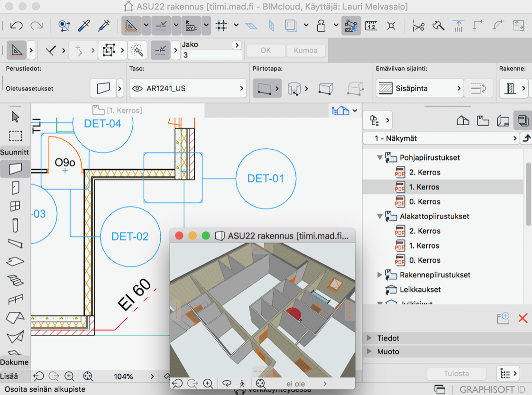Toggle Suspend Groups lock icon
Image resolution: width=532 pixels, height=395 pixels.
[x=321, y=26]
